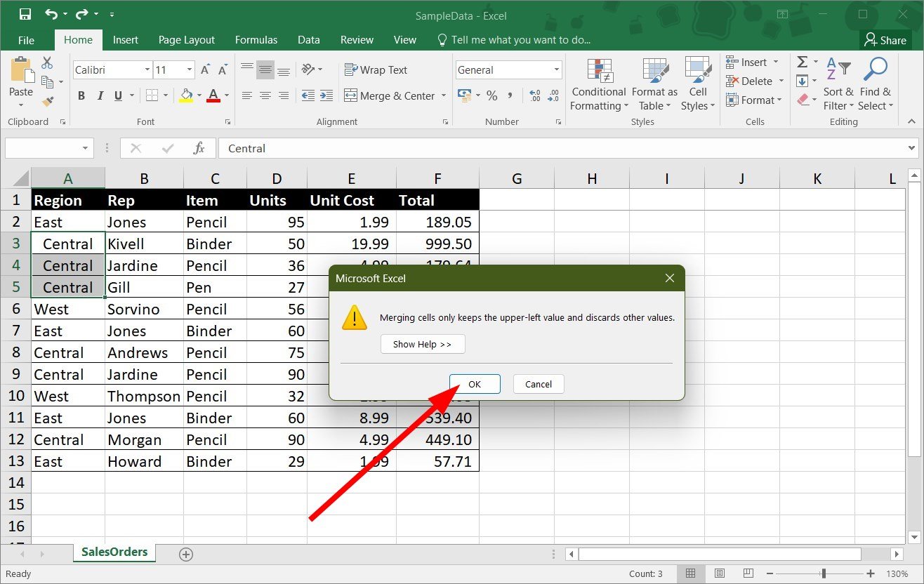Screen dimensions: 924x584
Task: Apply the red font color A
Action: tap(213, 95)
